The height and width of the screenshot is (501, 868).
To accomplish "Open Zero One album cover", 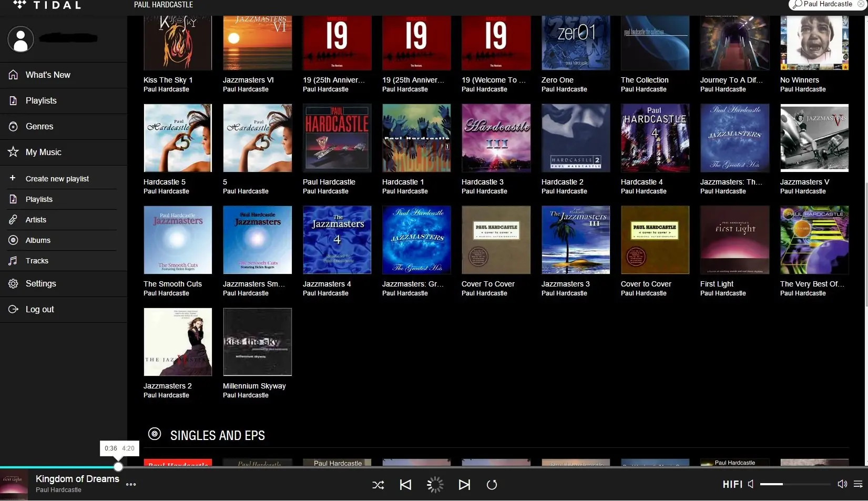I will click(576, 43).
